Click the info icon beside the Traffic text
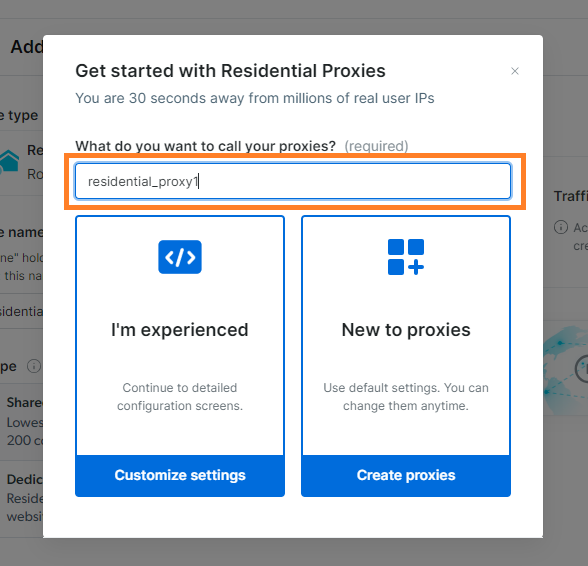The height and width of the screenshot is (566, 588). (561, 227)
